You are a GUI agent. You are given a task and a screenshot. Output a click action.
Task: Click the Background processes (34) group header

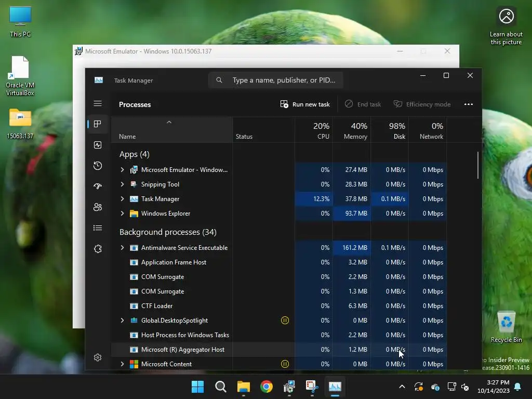(x=168, y=232)
